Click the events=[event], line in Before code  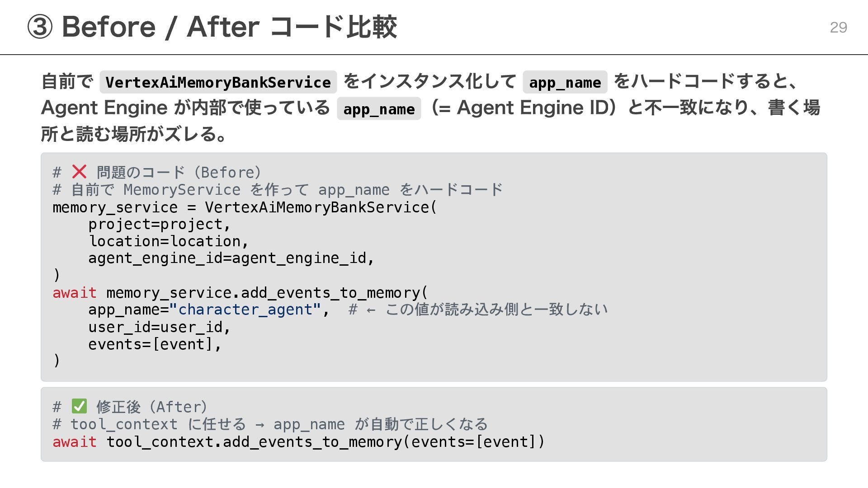click(155, 344)
